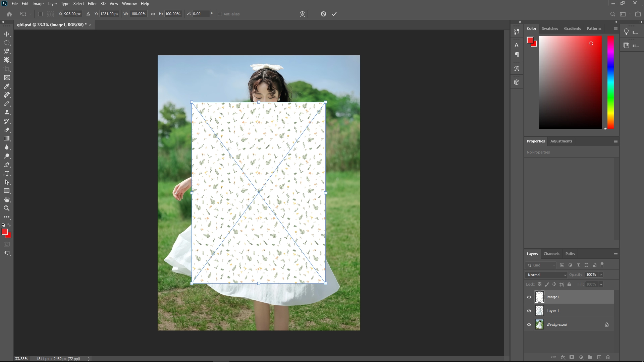
Task: Open the layer styles fx menu
Action: [563, 357]
